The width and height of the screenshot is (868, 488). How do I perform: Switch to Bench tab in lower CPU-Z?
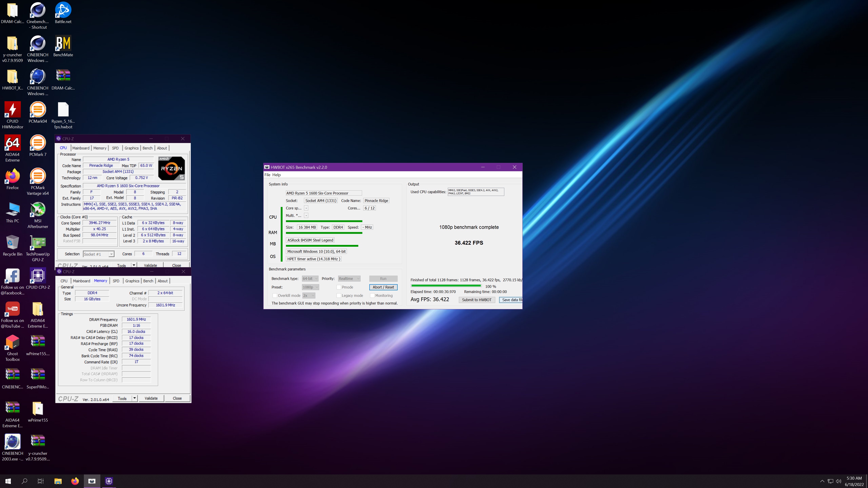pos(148,281)
